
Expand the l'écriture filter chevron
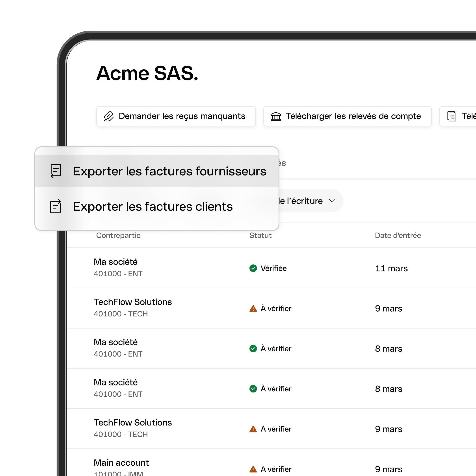(x=332, y=201)
